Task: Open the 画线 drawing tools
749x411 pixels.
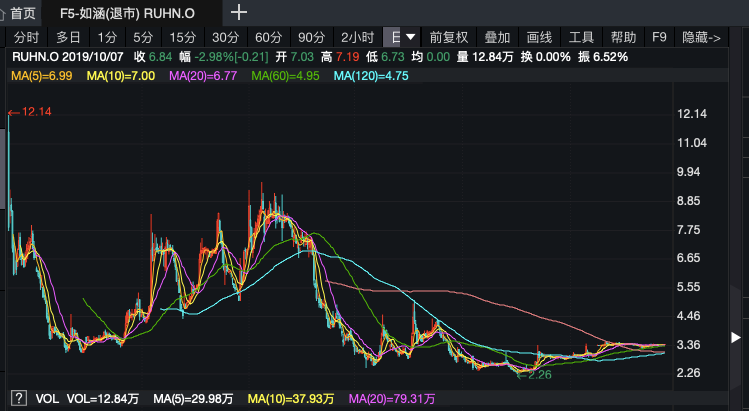Action: point(539,38)
